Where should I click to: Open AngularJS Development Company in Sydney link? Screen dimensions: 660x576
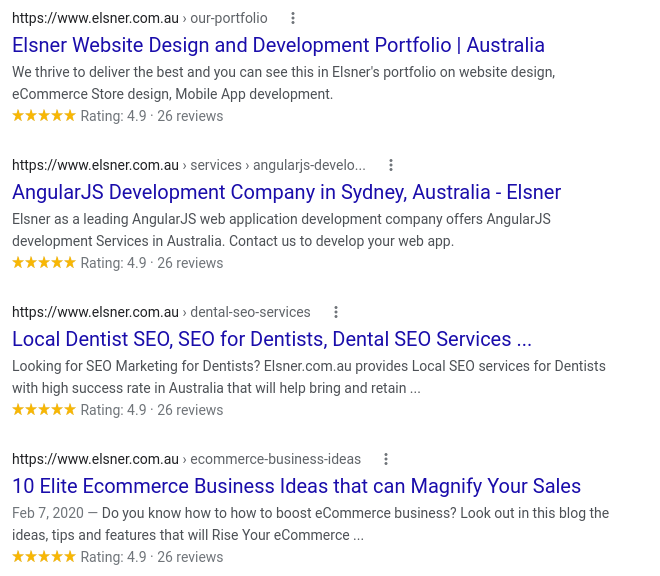[x=287, y=192]
